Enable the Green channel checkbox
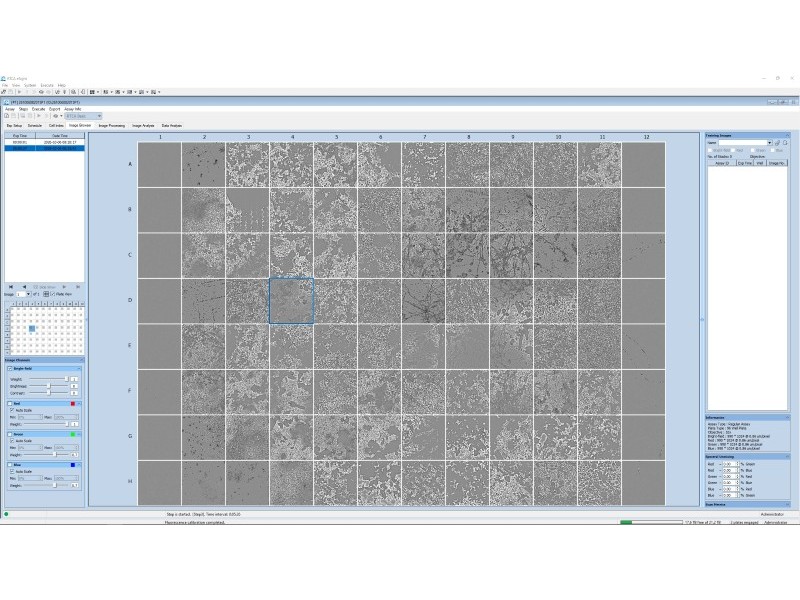This screenshot has width=800, height=600. [x=10, y=434]
